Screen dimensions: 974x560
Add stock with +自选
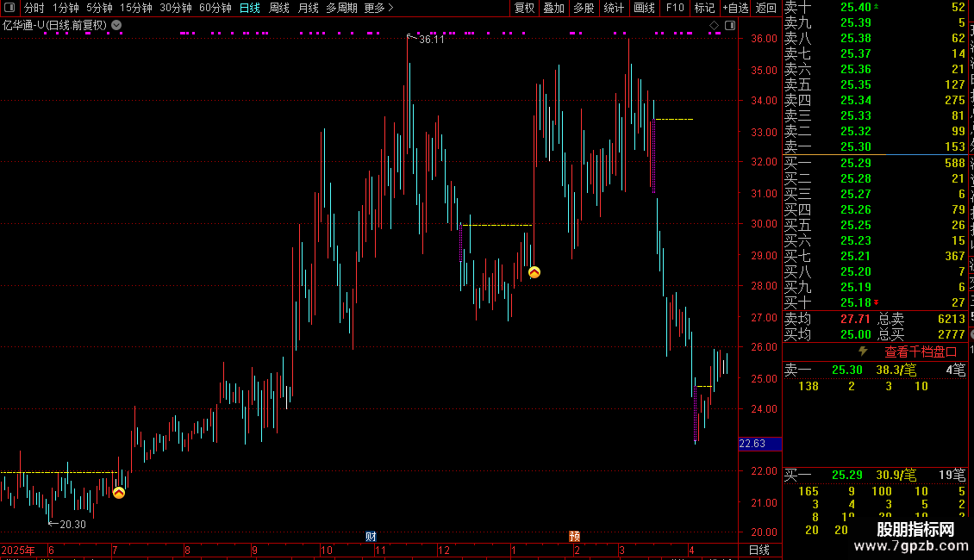735,8
